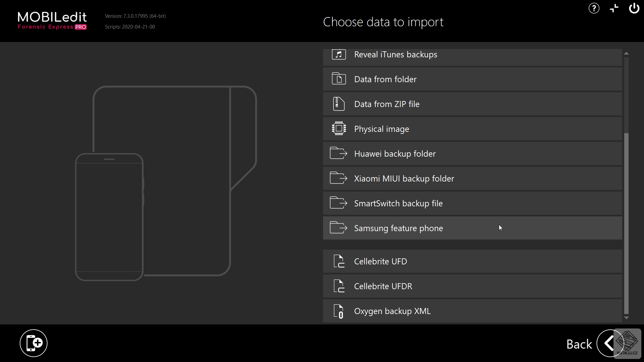Image resolution: width=644 pixels, height=362 pixels.
Task: Select Cellebrite UFDR option
Action: (x=383, y=286)
